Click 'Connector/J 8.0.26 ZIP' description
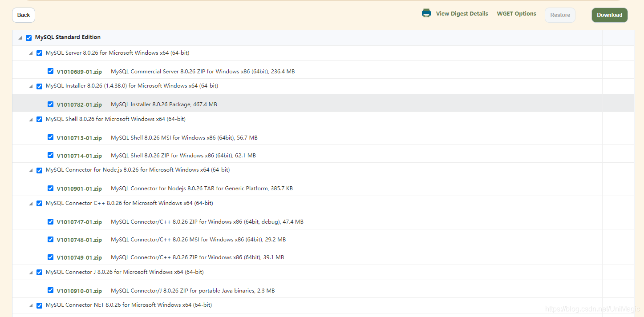 tap(193, 291)
